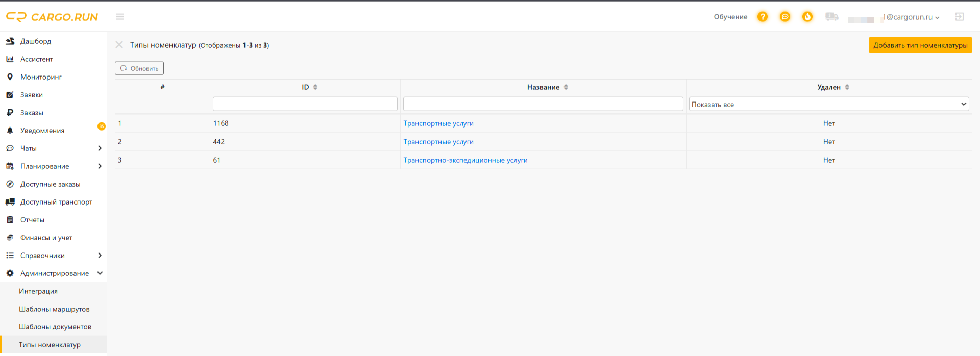
Task: Open Транспортные услуги link with ID 442
Action: [438, 142]
